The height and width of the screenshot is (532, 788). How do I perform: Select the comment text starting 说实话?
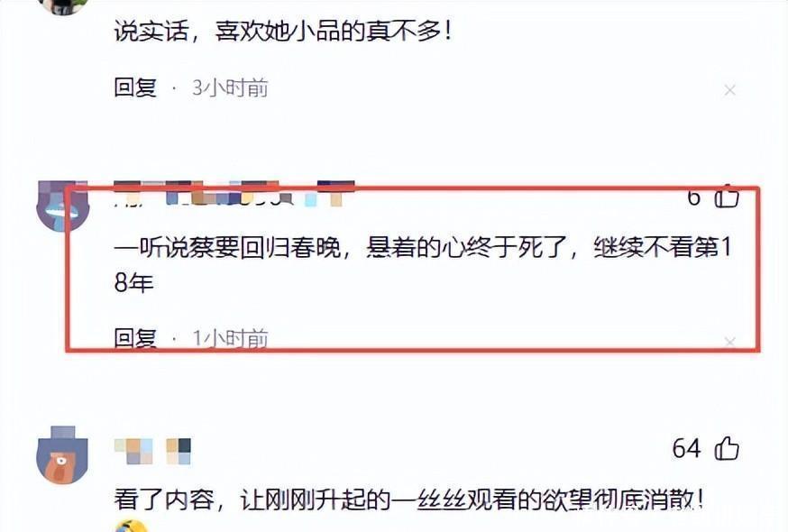[x=283, y=32]
